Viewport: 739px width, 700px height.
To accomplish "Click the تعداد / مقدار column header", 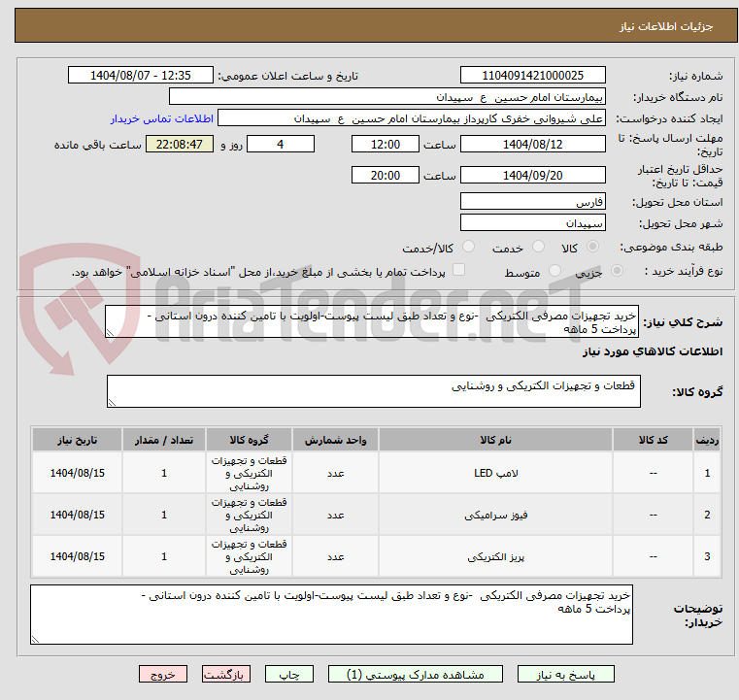I will pos(164,440).
